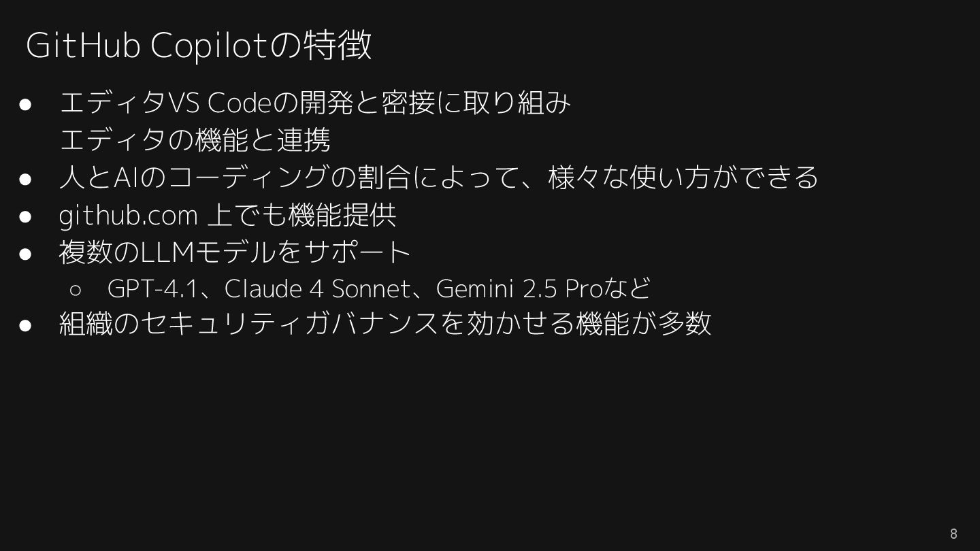Viewport: 980px width, 551px height.
Task: Click the bullet dot before "github.com"
Action: [26, 216]
